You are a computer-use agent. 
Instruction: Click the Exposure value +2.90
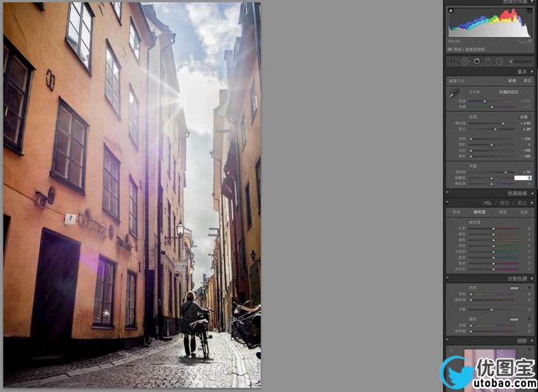pyautogui.click(x=525, y=123)
